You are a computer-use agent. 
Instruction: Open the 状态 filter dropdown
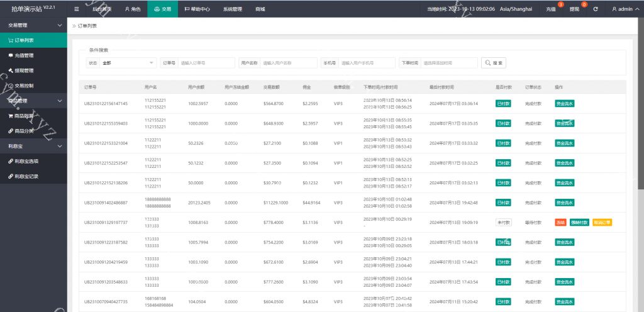(x=128, y=63)
